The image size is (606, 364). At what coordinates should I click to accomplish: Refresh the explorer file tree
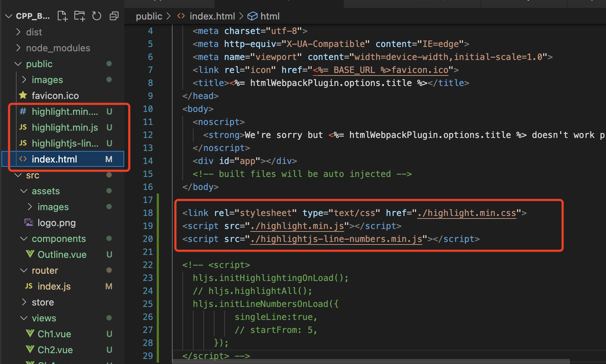96,16
